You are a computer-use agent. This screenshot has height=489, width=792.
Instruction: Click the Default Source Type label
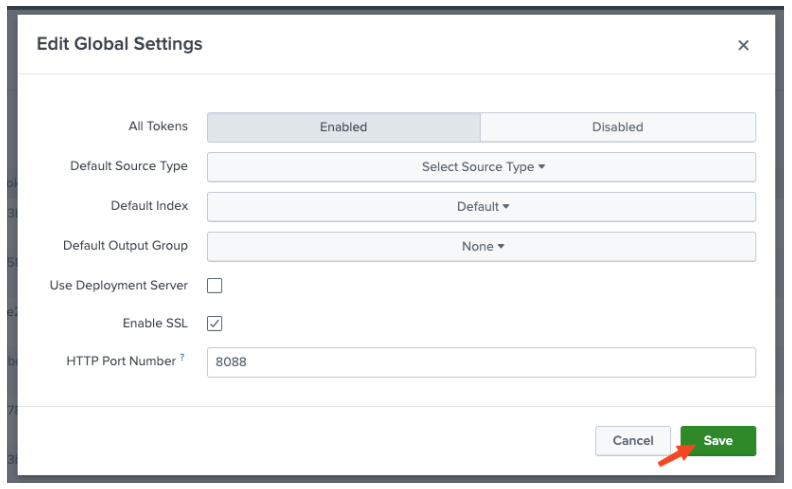pyautogui.click(x=128, y=166)
